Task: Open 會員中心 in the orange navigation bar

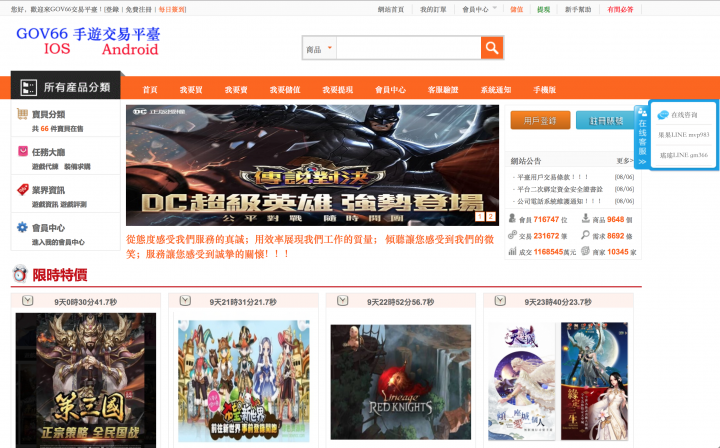Action: coord(390,90)
